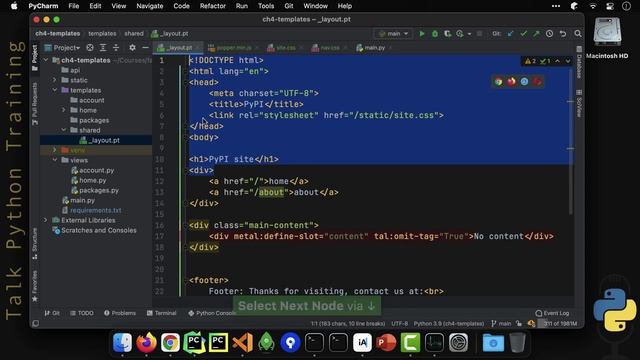Open Search Everywhere magnifier icon
Viewport: 640px width, 360px height.
pos(578,34)
